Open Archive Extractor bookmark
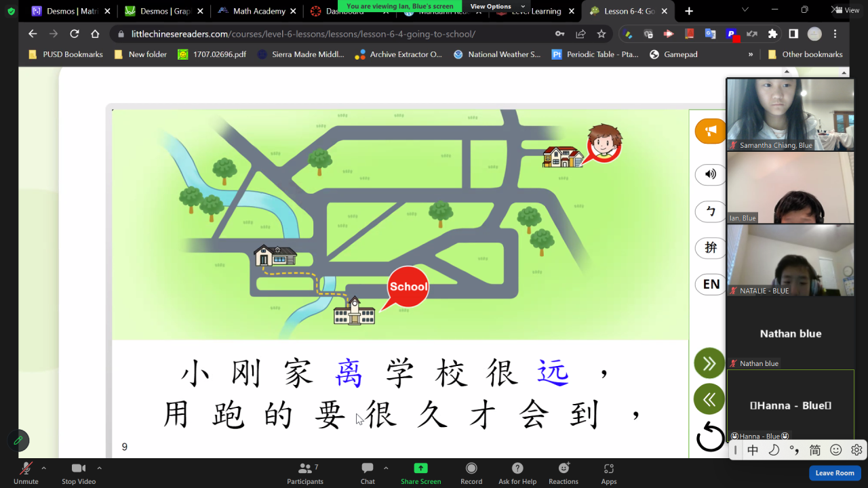 398,54
